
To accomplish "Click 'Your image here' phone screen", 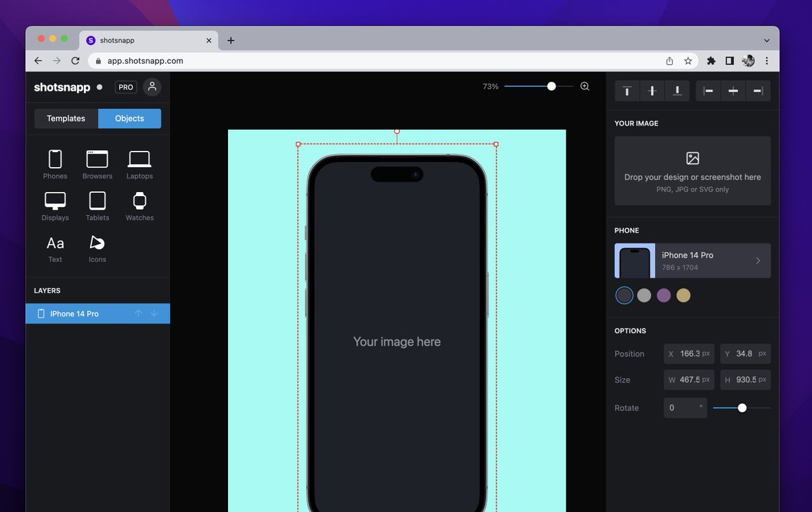I will pyautogui.click(x=397, y=342).
